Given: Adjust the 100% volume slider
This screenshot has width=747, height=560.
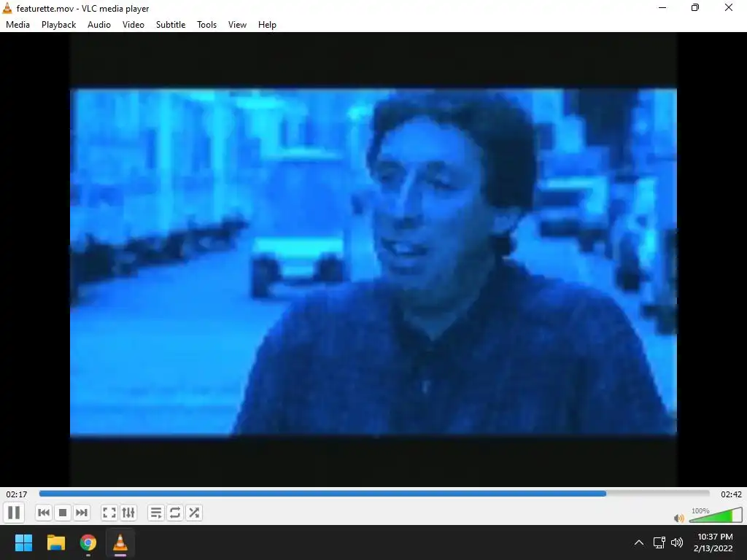Looking at the screenshot, I should (716, 516).
